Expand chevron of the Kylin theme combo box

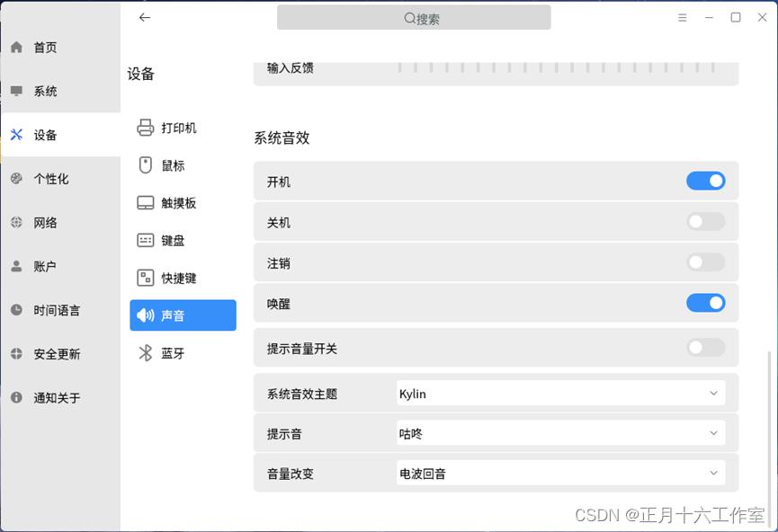click(713, 394)
